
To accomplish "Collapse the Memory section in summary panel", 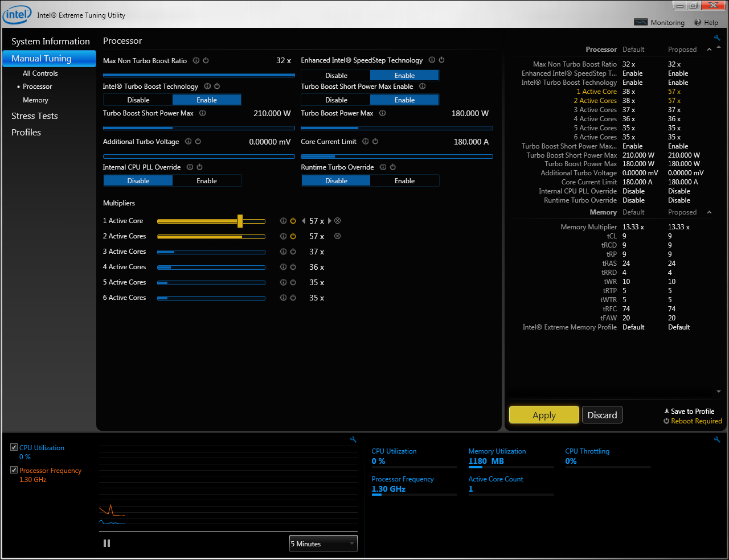I will click(709, 212).
